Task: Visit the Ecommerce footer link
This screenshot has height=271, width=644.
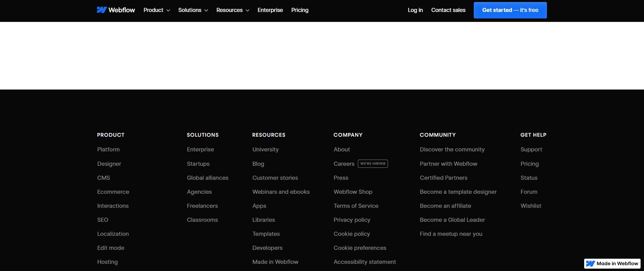Action: click(x=113, y=192)
